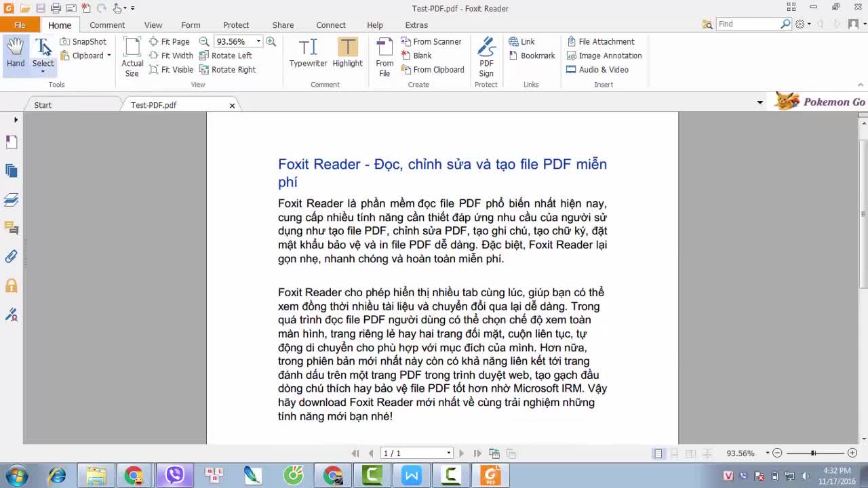Screen dimensions: 868x488
Task: Open the page number dropdown
Action: click(x=449, y=453)
